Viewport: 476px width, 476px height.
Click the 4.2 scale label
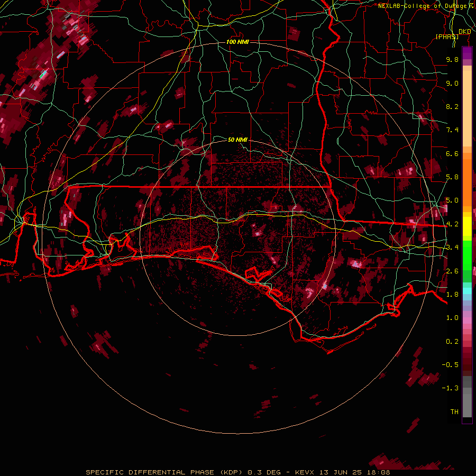[x=452, y=224]
